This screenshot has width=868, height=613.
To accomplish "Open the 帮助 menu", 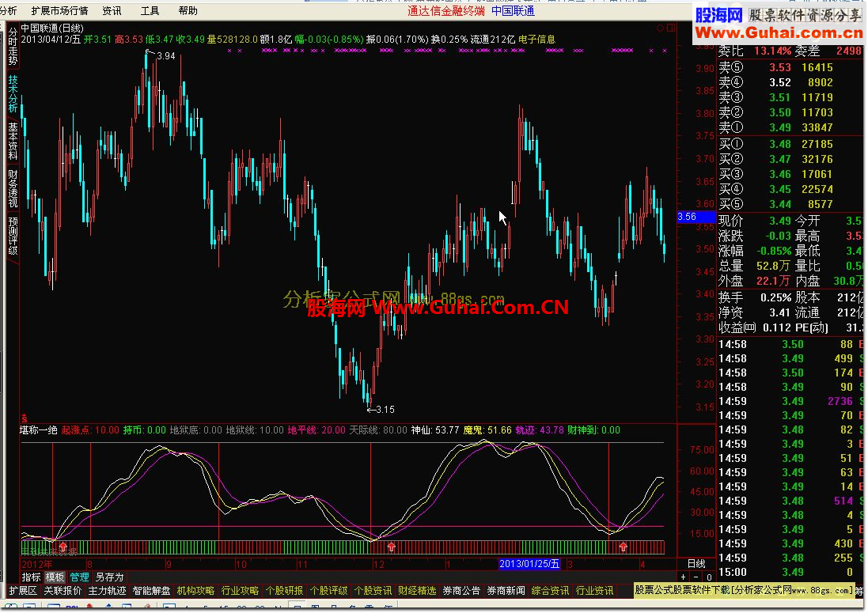I will (188, 10).
